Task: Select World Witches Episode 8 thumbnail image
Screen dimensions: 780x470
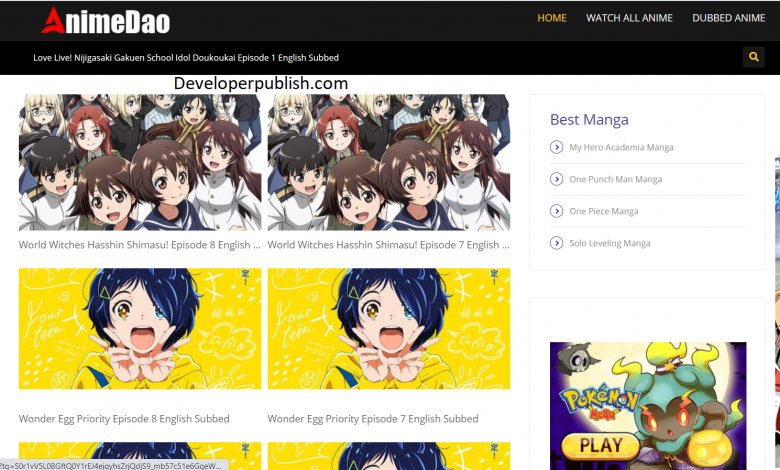Action: coord(140,162)
